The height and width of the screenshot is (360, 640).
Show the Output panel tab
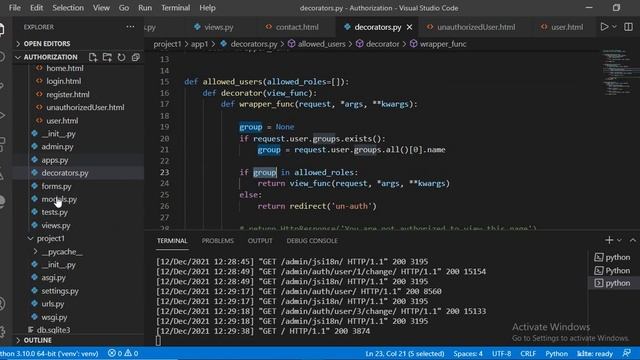[260, 241]
